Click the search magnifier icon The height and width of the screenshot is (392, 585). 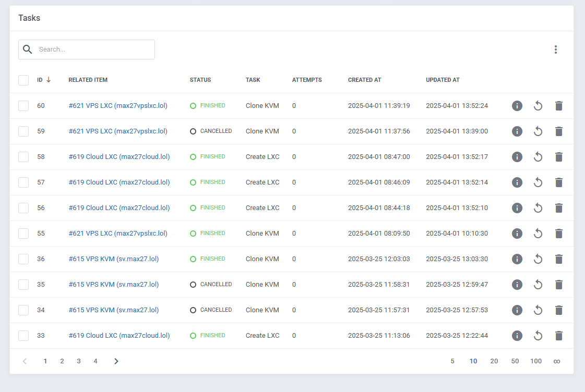pos(27,49)
